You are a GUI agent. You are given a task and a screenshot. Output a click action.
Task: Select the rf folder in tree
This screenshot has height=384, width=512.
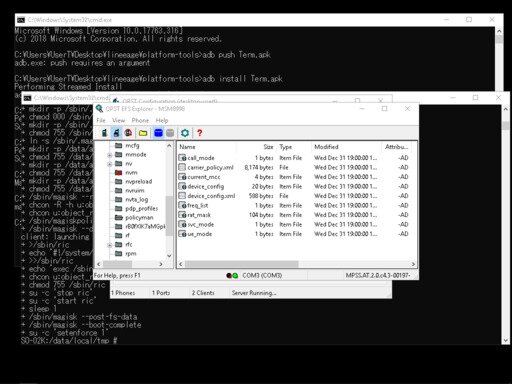pyautogui.click(x=127, y=236)
